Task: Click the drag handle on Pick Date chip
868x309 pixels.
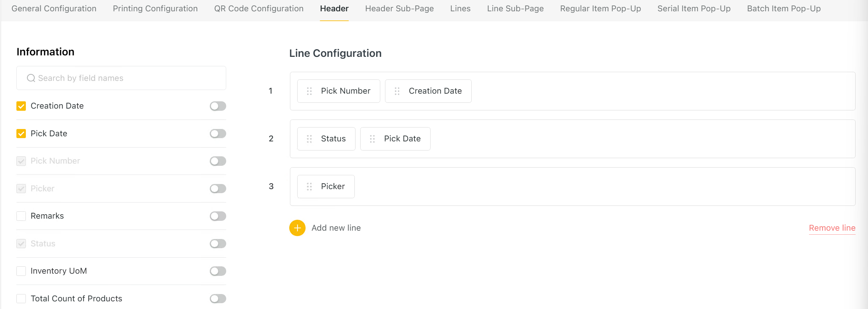Action: point(372,139)
